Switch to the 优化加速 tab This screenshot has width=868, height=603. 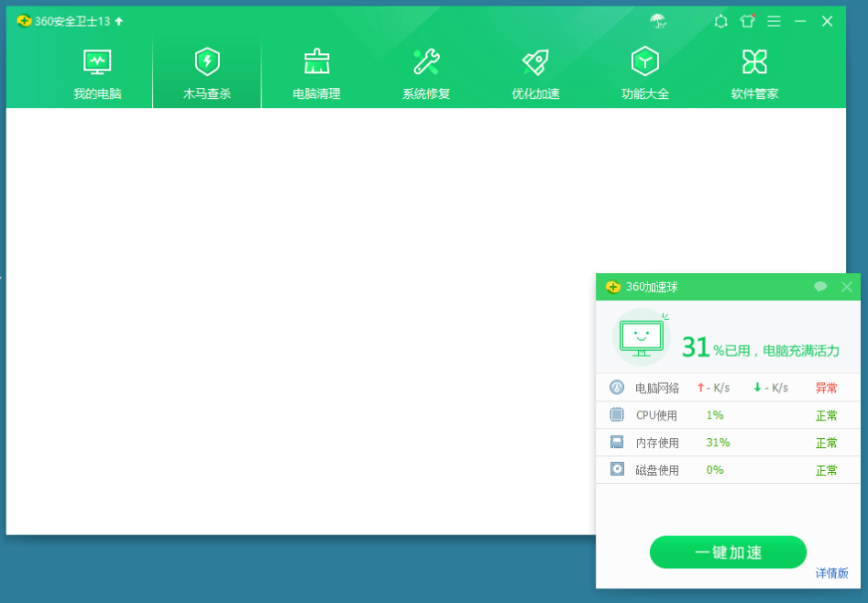coord(534,60)
